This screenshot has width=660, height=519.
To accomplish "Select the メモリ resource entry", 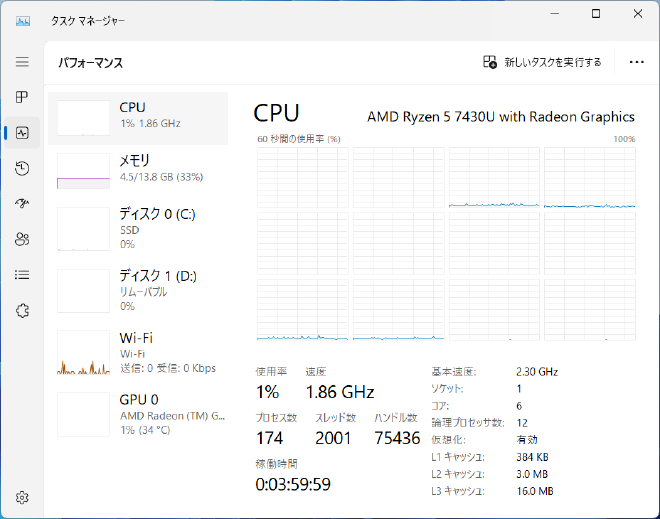I will [138, 171].
